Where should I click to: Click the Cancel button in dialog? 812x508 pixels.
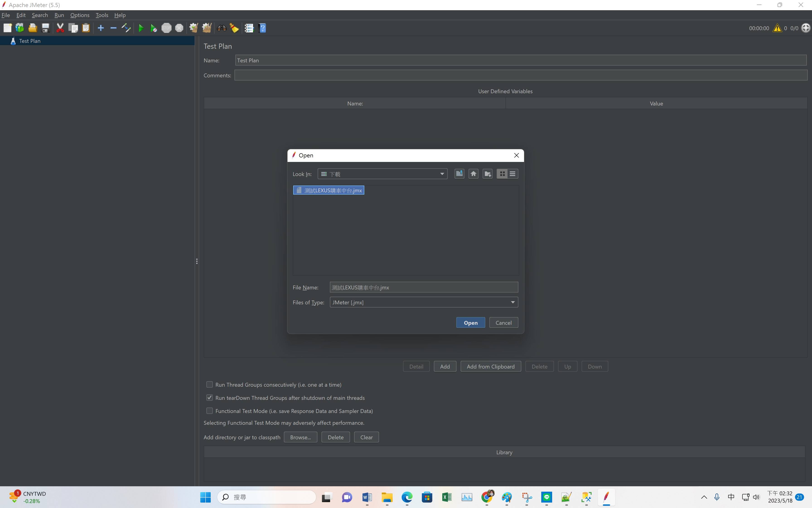(504, 322)
